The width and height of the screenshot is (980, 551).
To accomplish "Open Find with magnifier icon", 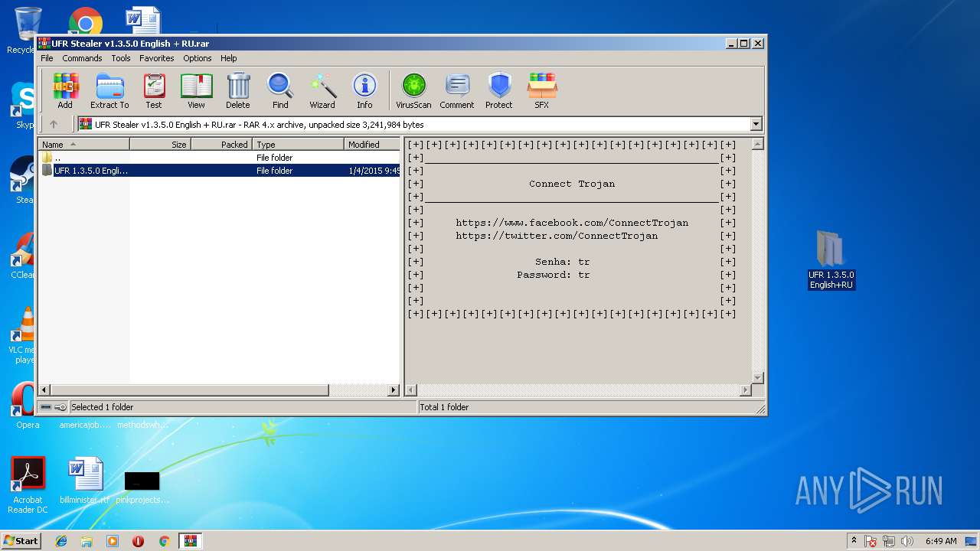I will click(x=280, y=91).
